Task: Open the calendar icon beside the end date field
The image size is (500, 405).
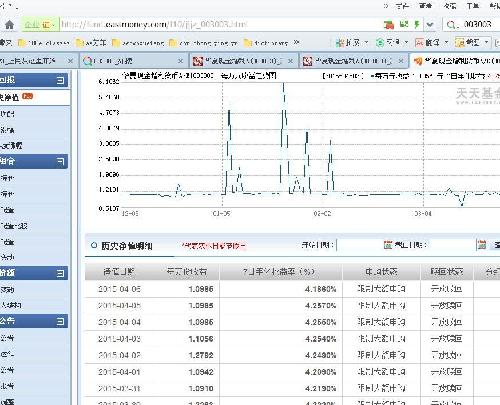Action: (482, 245)
